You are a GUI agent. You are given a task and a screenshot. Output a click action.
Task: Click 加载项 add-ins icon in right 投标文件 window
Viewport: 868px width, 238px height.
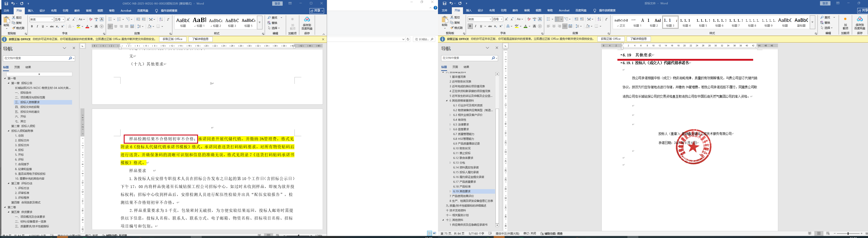[x=845, y=24]
